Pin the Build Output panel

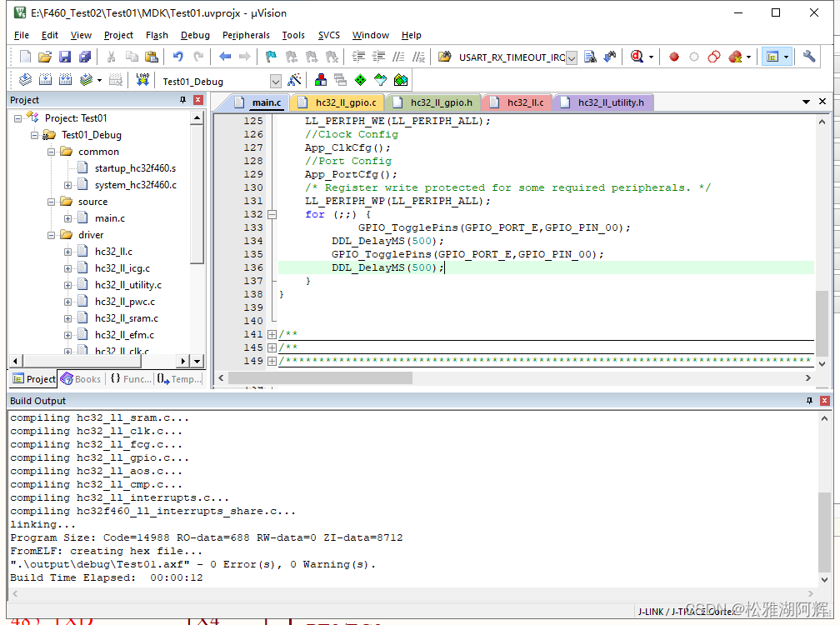809,401
